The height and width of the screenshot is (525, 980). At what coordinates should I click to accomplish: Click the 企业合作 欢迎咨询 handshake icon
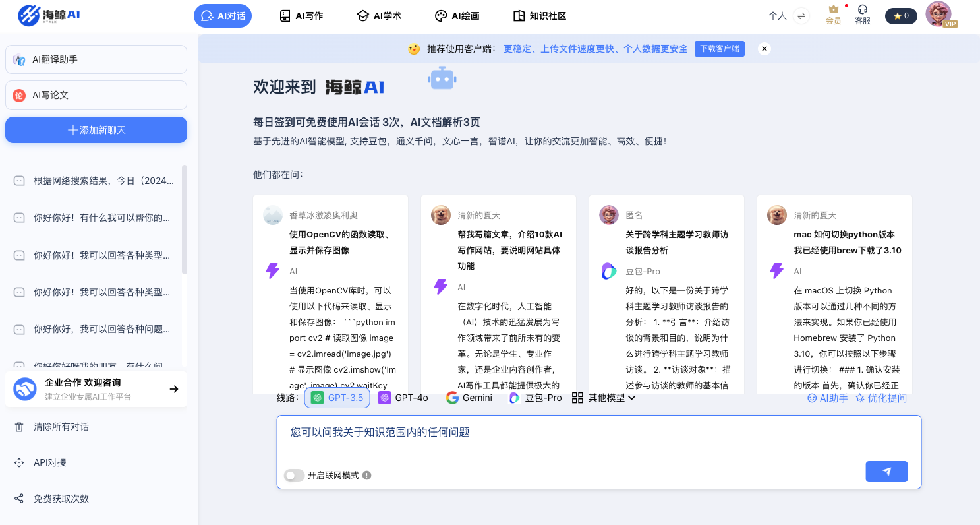click(25, 389)
